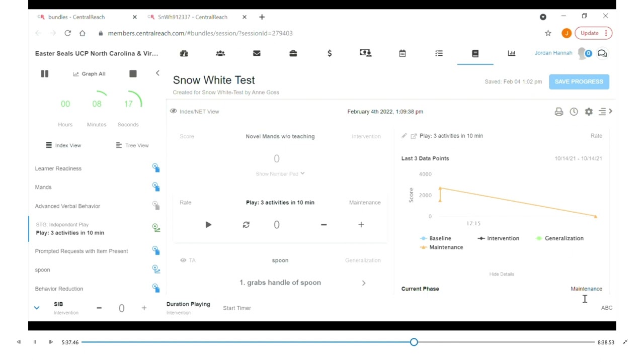Open chat conversations icon
Image resolution: width=644 pixels, height=362 pixels.
pos(602,53)
